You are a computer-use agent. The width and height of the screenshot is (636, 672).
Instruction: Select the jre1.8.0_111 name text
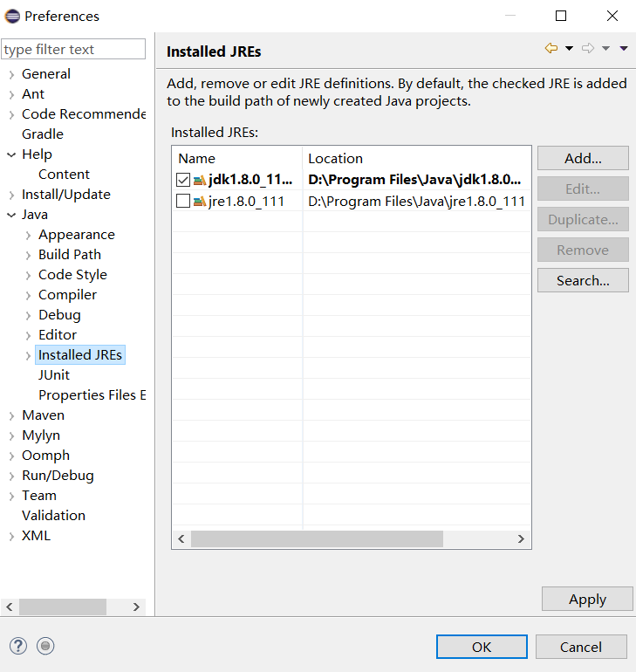coord(247,201)
